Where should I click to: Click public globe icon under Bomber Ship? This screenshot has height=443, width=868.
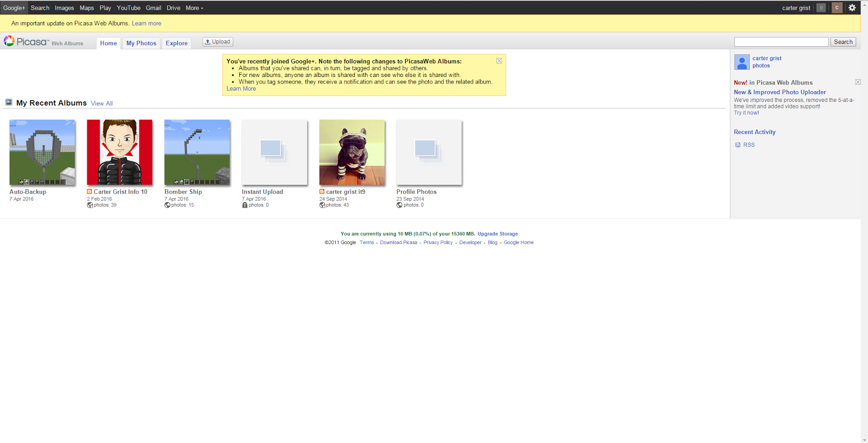tap(167, 205)
